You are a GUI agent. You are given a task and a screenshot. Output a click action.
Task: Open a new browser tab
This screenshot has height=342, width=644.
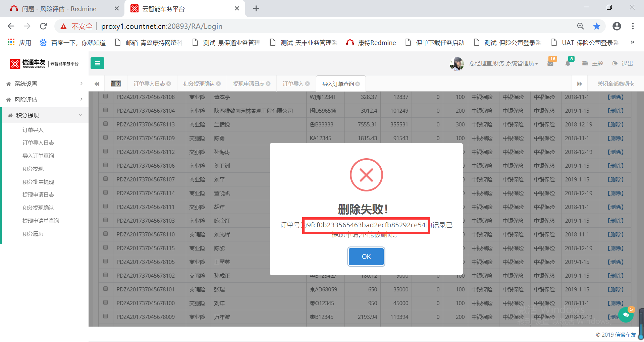pyautogui.click(x=256, y=8)
